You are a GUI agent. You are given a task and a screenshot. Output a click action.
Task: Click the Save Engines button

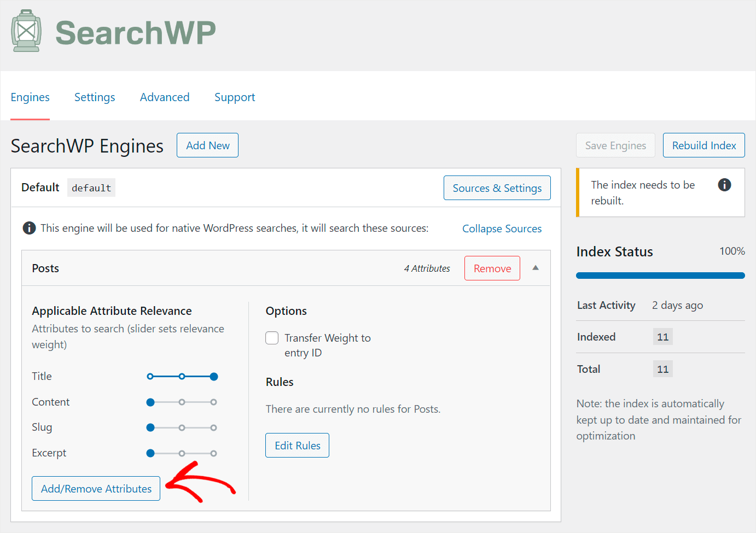tap(615, 145)
